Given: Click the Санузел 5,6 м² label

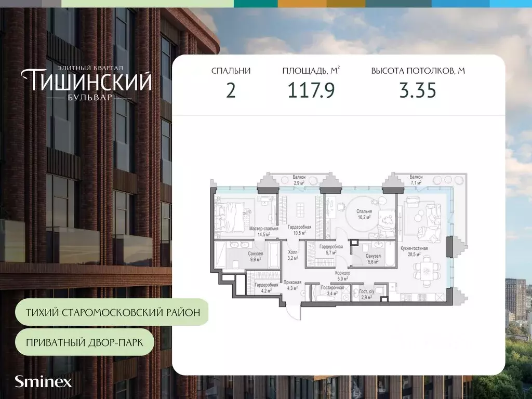Looking at the screenshot, I should [x=373, y=259].
